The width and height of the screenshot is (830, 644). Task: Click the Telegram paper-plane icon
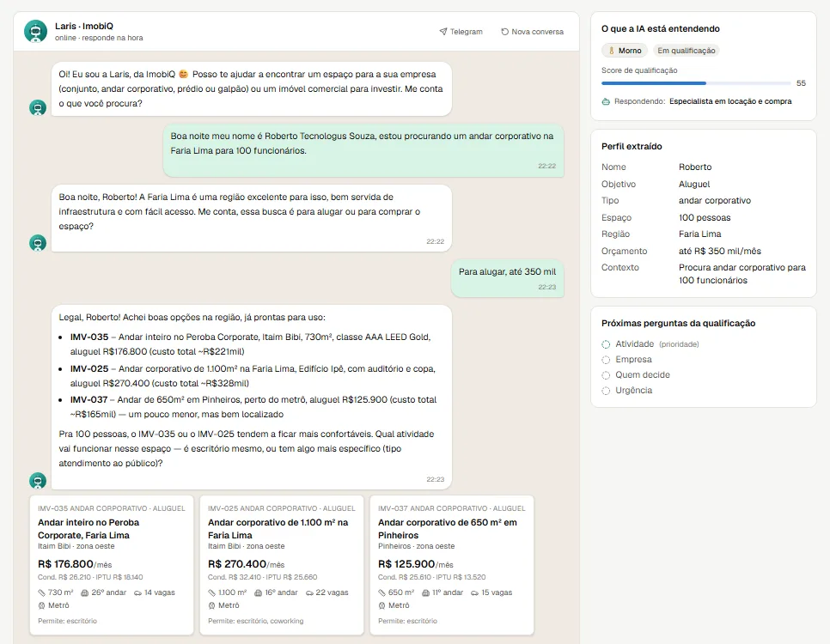tap(443, 32)
